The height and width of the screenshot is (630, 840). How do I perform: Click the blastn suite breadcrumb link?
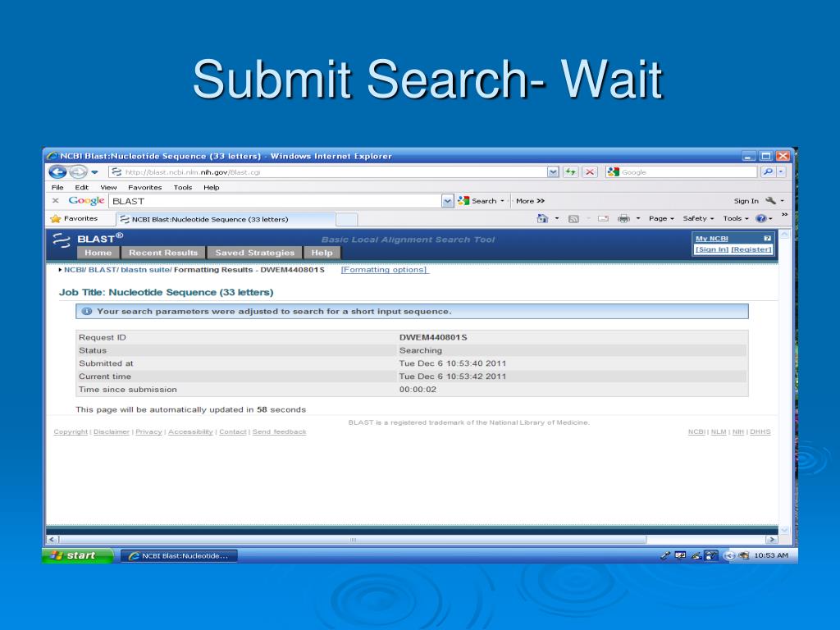coord(146,270)
